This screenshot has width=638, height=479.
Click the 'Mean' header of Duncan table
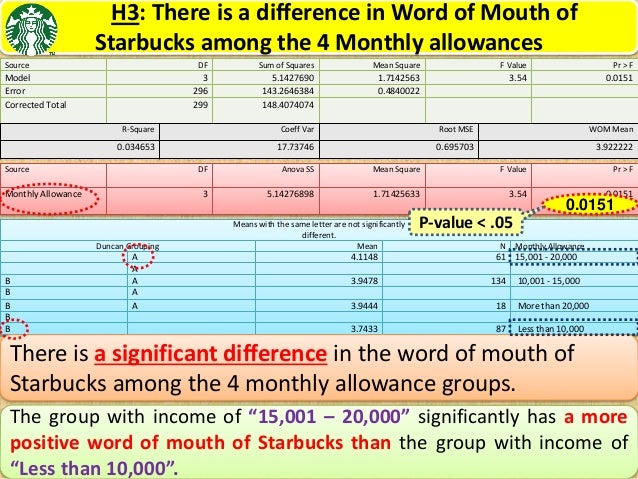tap(367, 246)
